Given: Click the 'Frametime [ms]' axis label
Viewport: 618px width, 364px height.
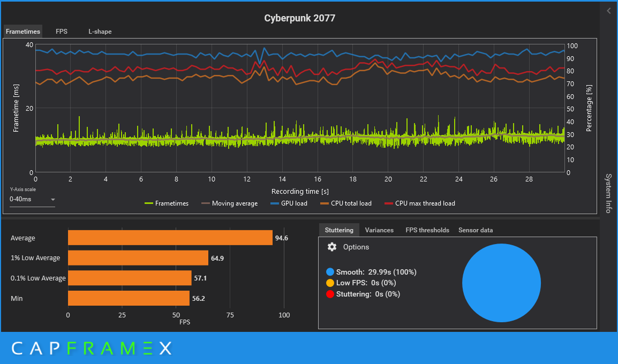Looking at the screenshot, I should [x=16, y=108].
